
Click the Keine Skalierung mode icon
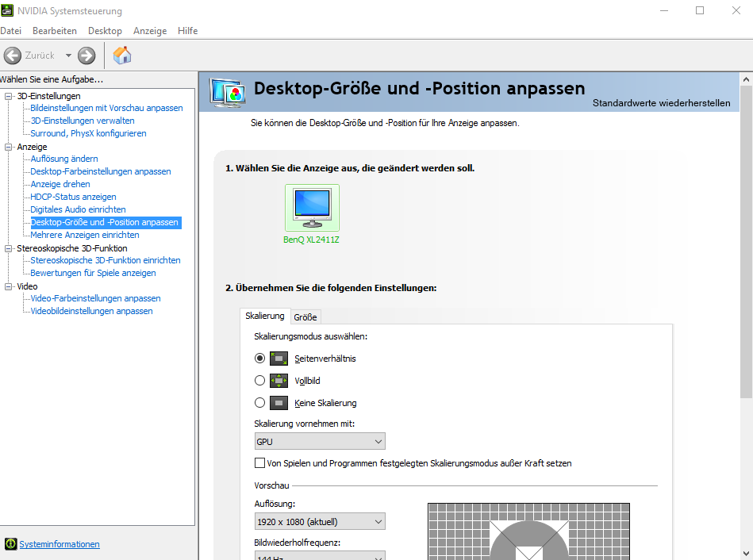279,402
